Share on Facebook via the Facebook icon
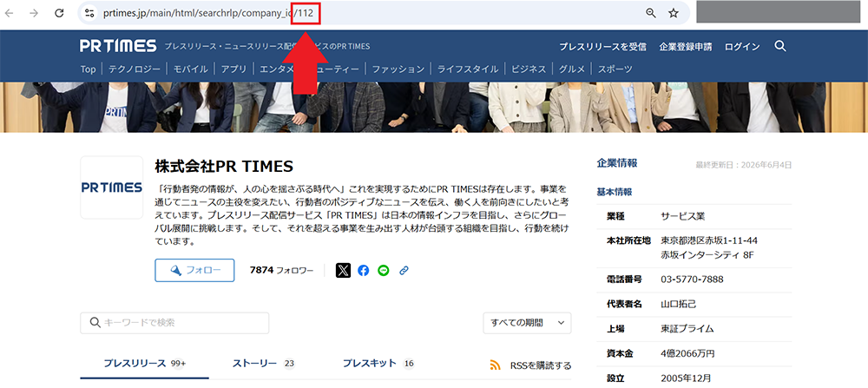Image resolution: width=868 pixels, height=388 pixels. (x=363, y=270)
